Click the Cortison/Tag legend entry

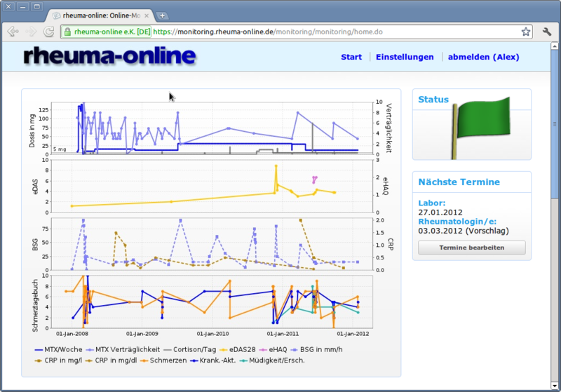tap(189, 349)
